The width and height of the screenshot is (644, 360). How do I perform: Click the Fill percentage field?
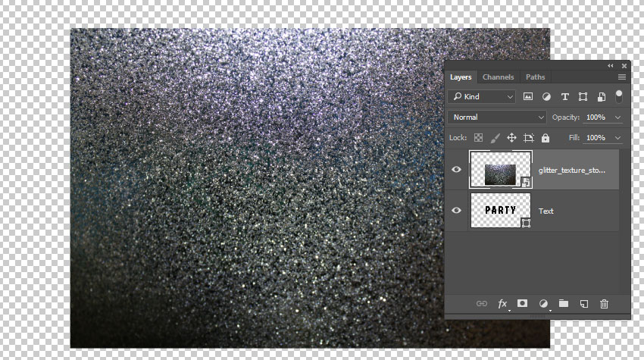point(596,138)
